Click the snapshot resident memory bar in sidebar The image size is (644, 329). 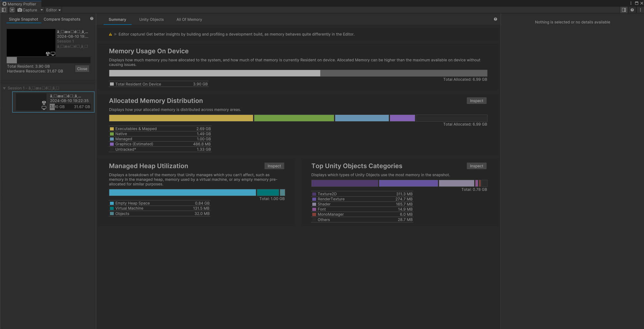point(48,60)
